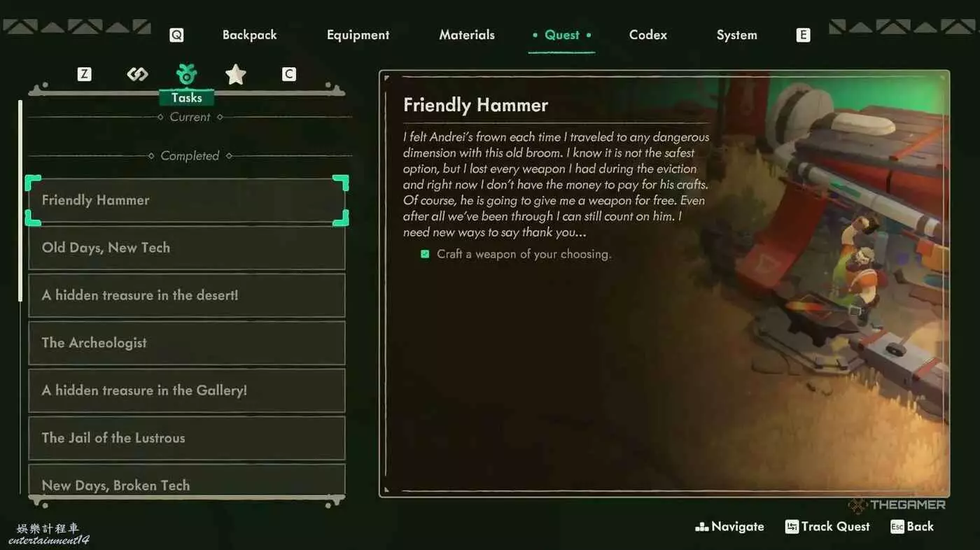
Task: Click the quest list scrollbar
Action: coord(20,200)
